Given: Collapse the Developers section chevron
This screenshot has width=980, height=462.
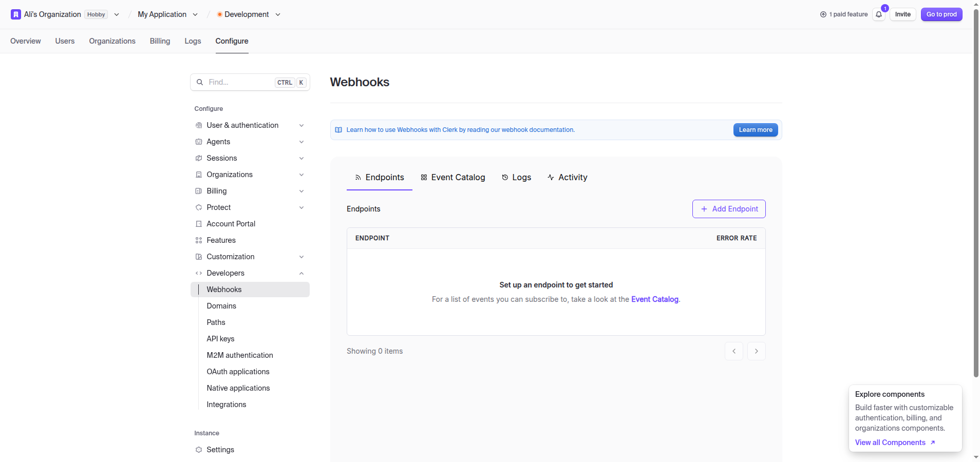Looking at the screenshot, I should (301, 273).
